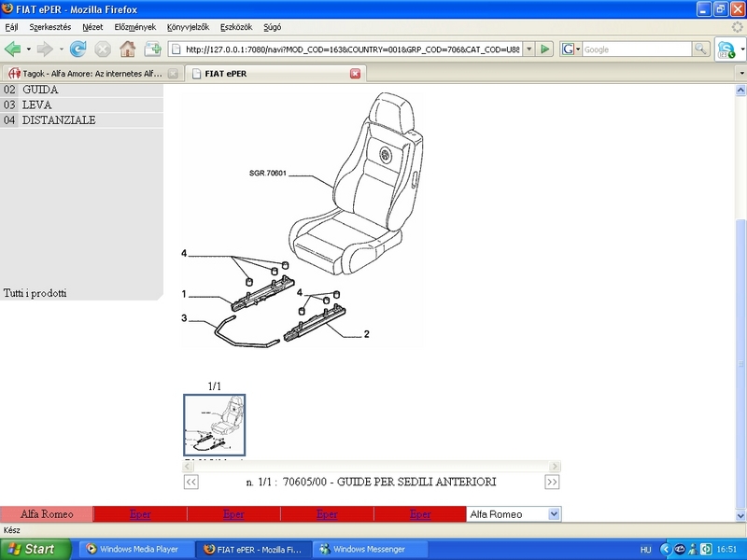Image resolution: width=747 pixels, height=560 pixels.
Task: Open the Előzmények menu
Action: tap(134, 27)
